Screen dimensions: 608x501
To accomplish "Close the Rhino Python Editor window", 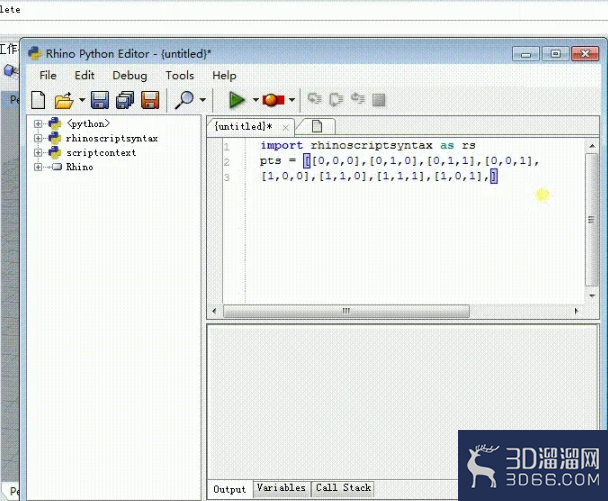I will (585, 54).
